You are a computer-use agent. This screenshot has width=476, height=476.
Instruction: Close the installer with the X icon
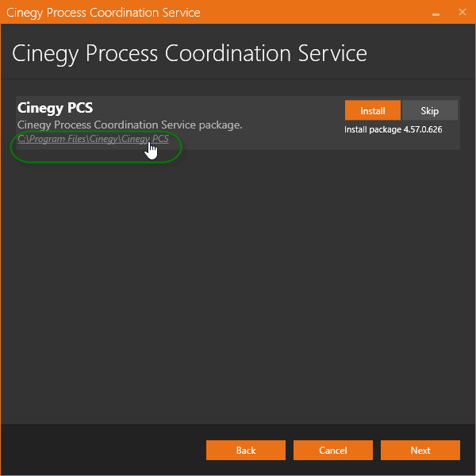pyautogui.click(x=463, y=12)
